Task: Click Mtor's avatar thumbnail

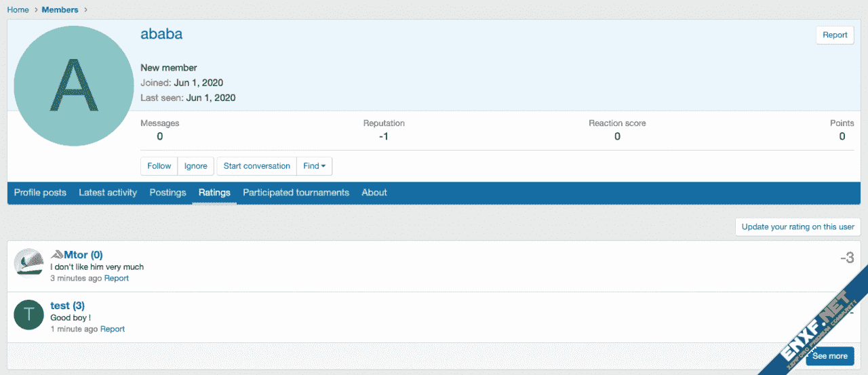Action: [x=29, y=263]
